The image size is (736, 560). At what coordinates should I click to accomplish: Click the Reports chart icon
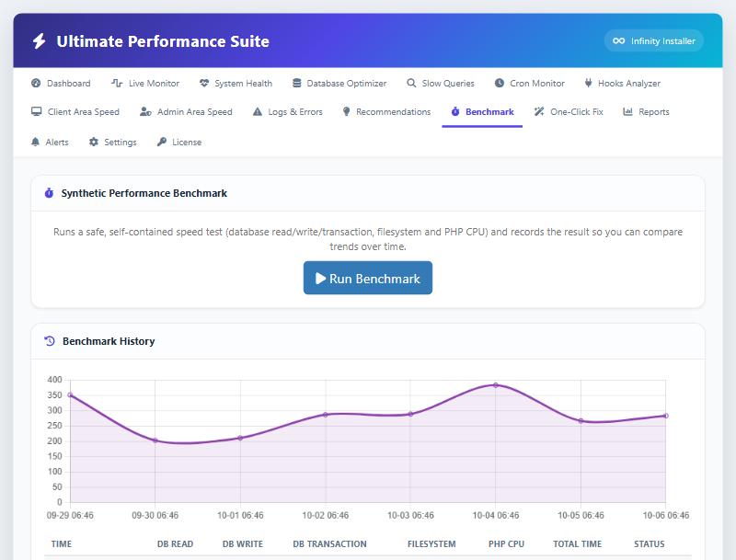[627, 111]
